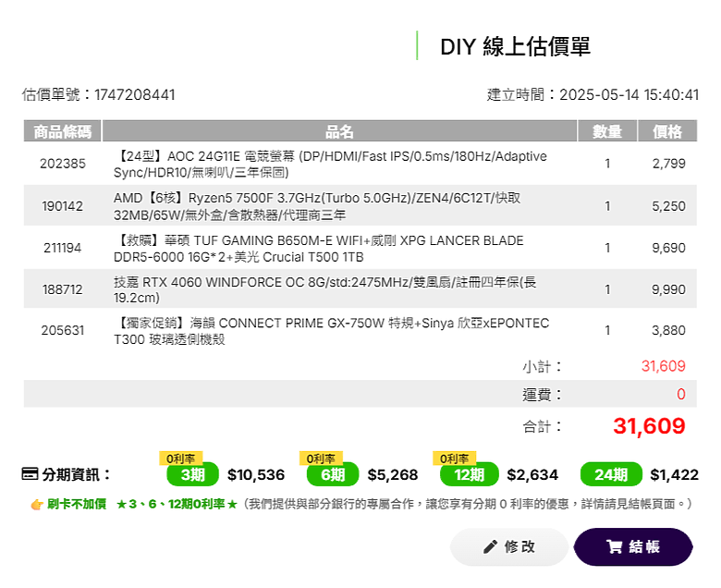This screenshot has width=721, height=588.
Task: Click the bank cooperation note in parentheses
Action: click(x=466, y=504)
